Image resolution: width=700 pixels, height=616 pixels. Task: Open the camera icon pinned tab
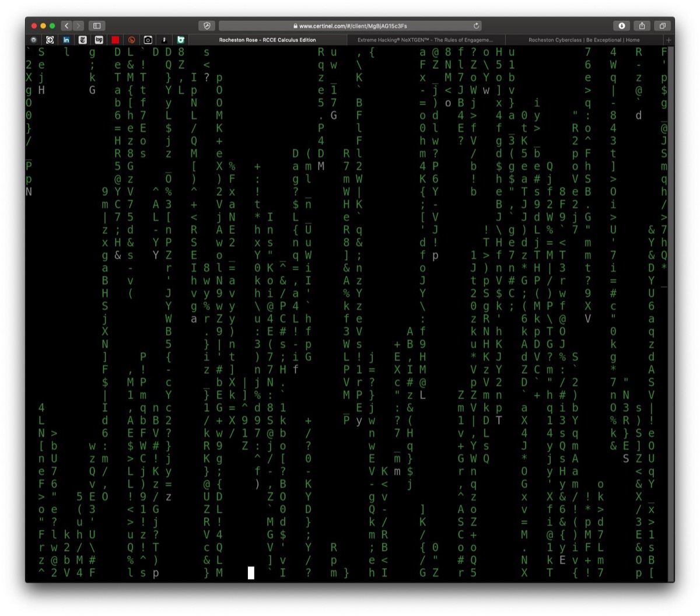pos(148,40)
